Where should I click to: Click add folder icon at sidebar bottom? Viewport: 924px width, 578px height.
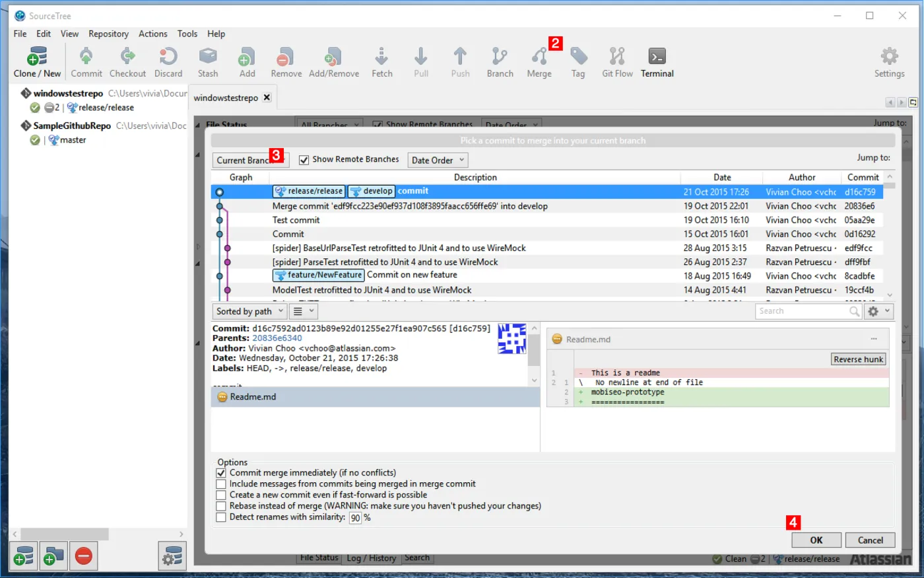[53, 556]
